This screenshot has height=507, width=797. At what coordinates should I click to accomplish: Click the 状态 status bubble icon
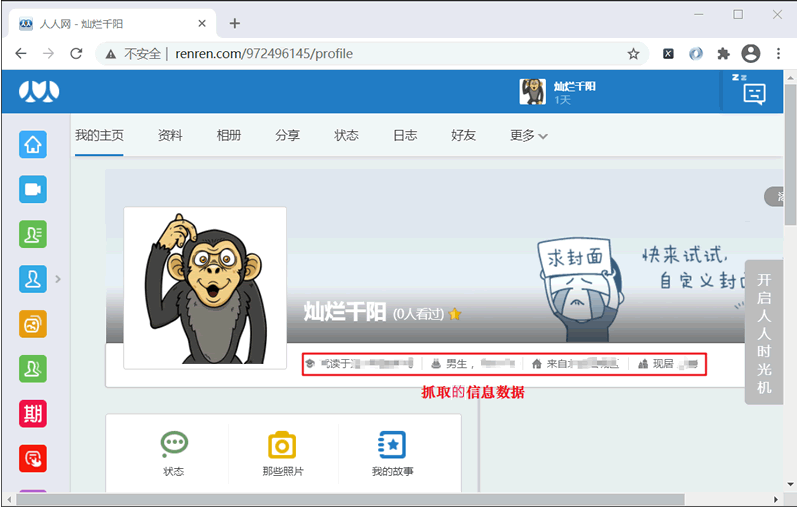click(174, 445)
